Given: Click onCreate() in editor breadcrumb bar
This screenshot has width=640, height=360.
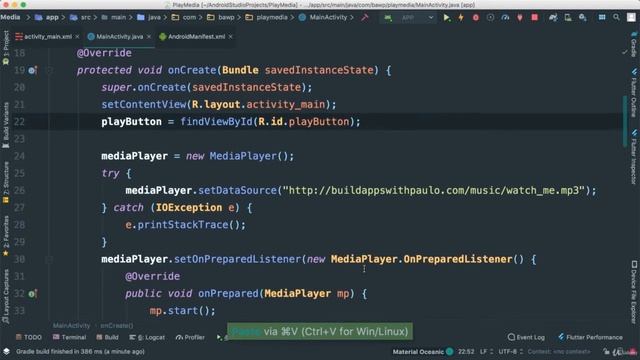Looking at the screenshot, I should click(x=117, y=326).
